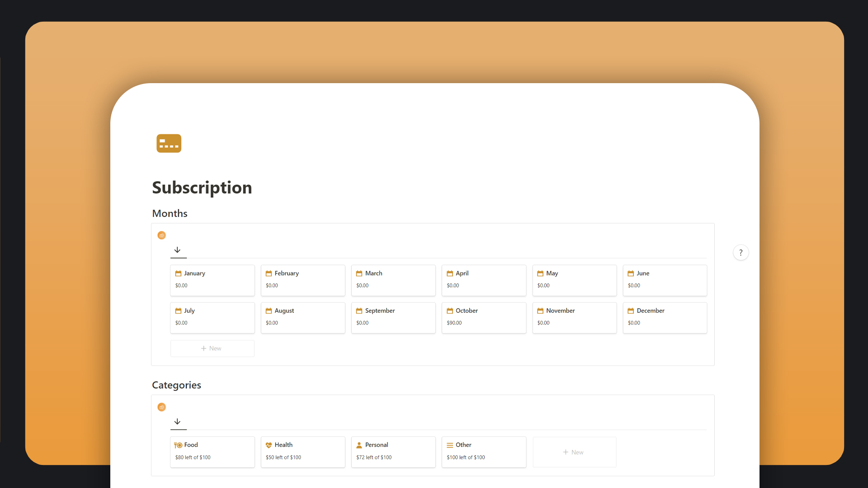Click the orange icon in the Categories database

pos(161,407)
